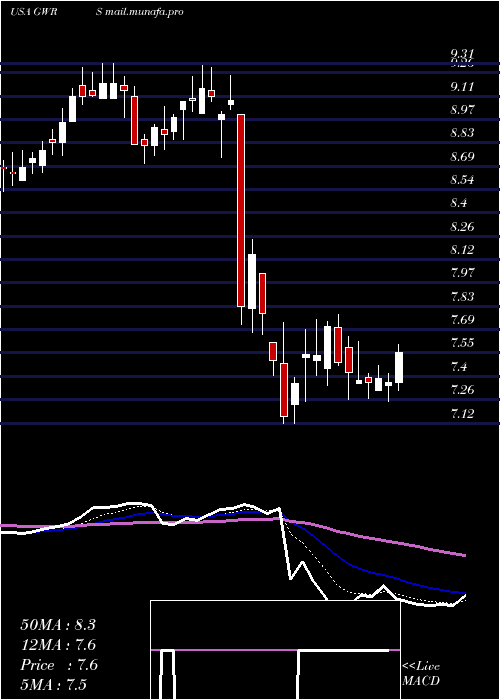
Task: Click the 8.97 price axis label
Action: point(463,109)
